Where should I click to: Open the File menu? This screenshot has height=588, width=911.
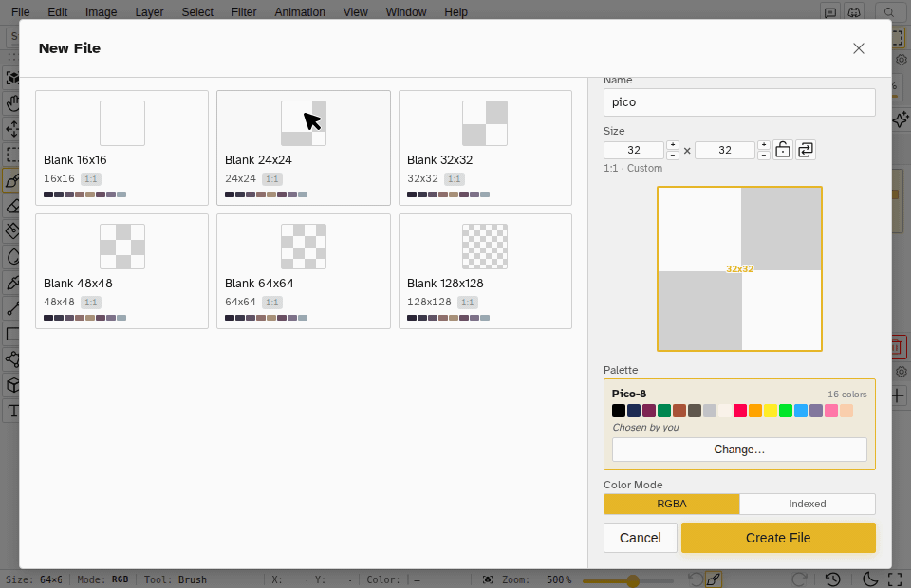20,12
